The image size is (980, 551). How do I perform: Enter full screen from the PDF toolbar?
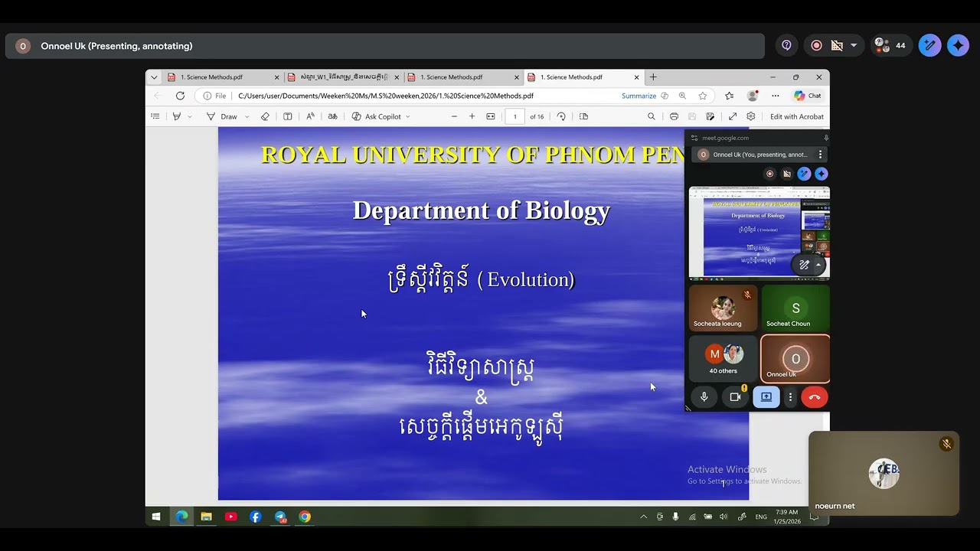tap(733, 116)
